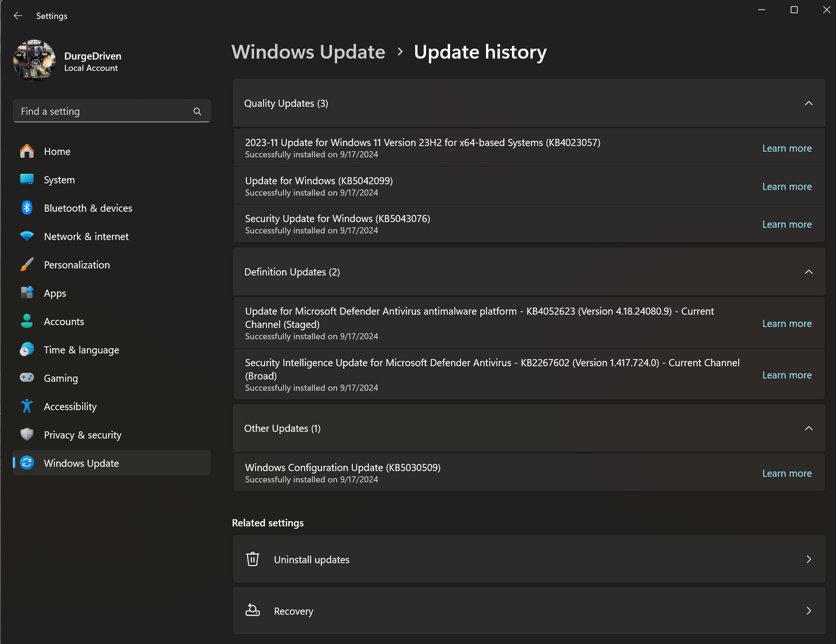Click the search magnifier icon
This screenshot has width=836, height=644.
(197, 112)
